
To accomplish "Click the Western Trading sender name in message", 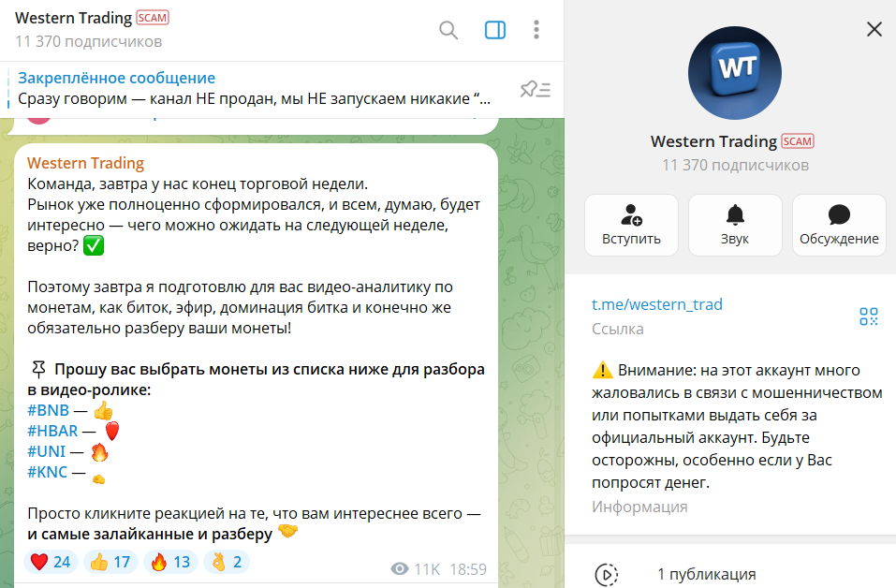I will pyautogui.click(x=86, y=164).
